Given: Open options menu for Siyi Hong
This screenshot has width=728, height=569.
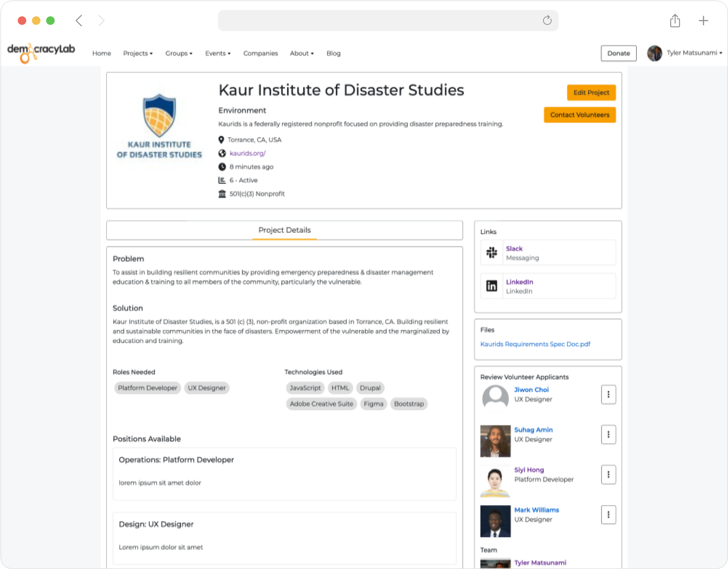Looking at the screenshot, I should click(x=608, y=475).
